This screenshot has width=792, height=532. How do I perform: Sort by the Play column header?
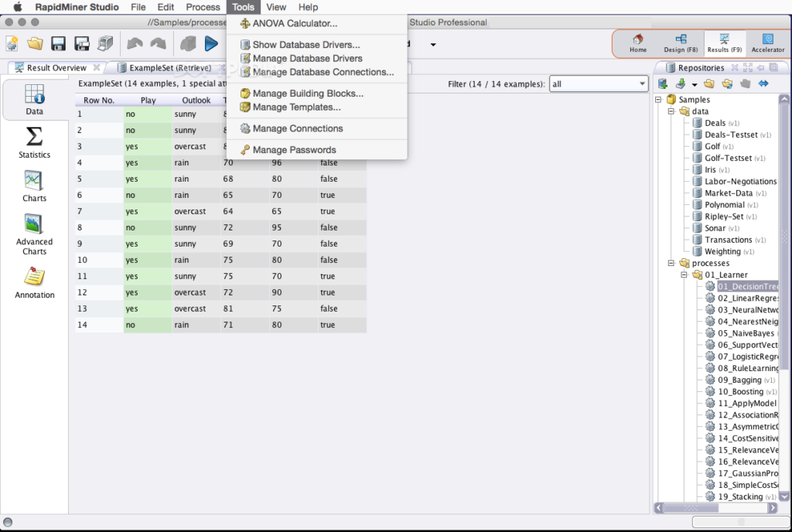coord(148,101)
